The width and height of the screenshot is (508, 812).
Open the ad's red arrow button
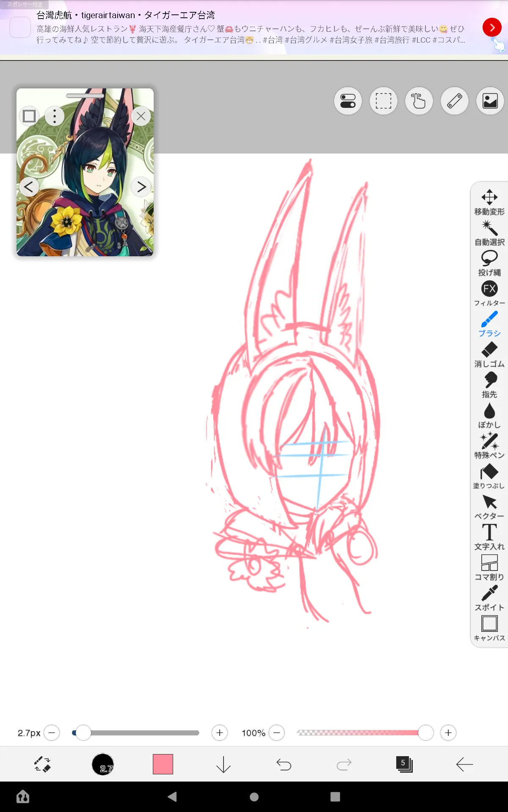[x=492, y=27]
